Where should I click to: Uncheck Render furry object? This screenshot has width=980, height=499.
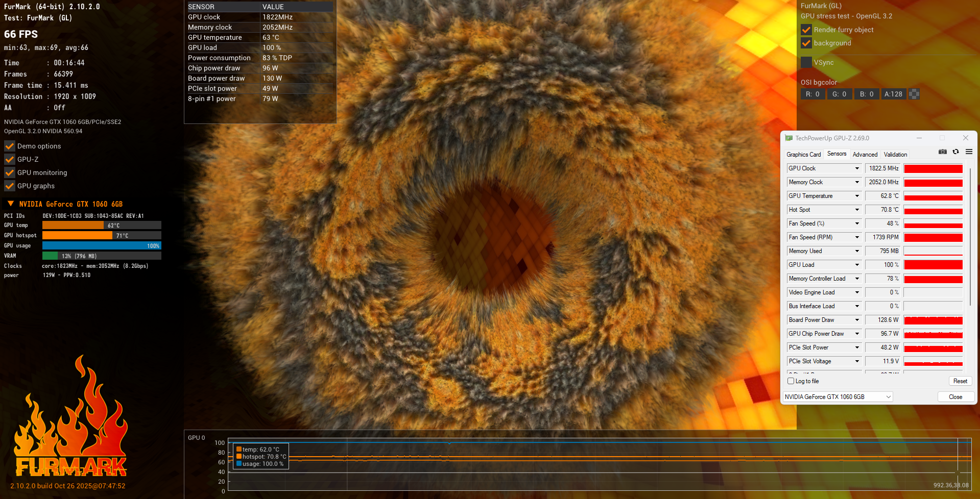pyautogui.click(x=806, y=30)
